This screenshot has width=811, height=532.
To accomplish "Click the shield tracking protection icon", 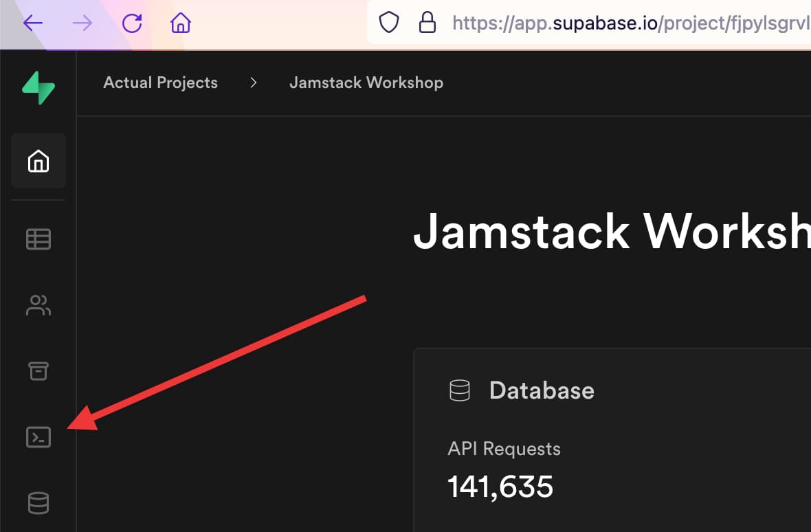I will [x=389, y=23].
